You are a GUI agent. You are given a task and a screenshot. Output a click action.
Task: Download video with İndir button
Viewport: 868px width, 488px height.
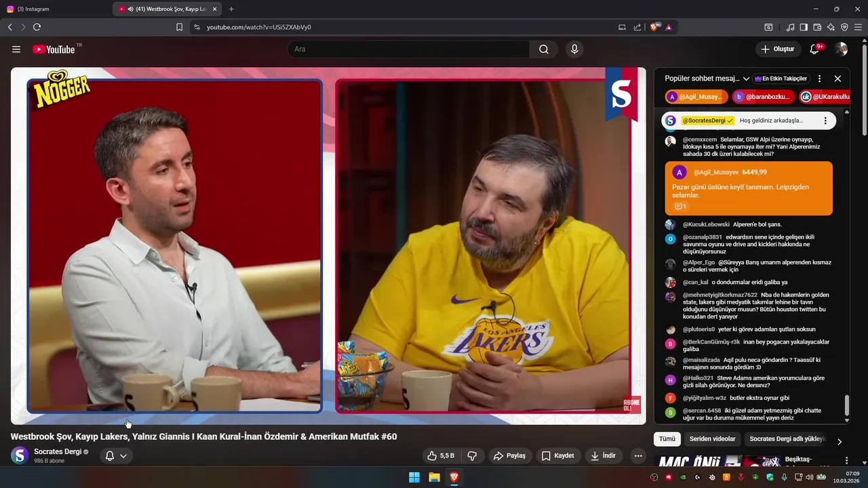click(604, 455)
